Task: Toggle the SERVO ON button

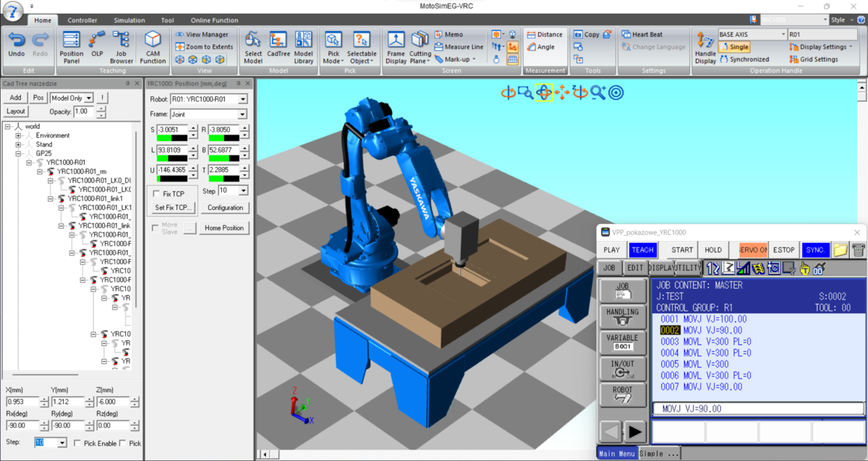Action: click(754, 250)
